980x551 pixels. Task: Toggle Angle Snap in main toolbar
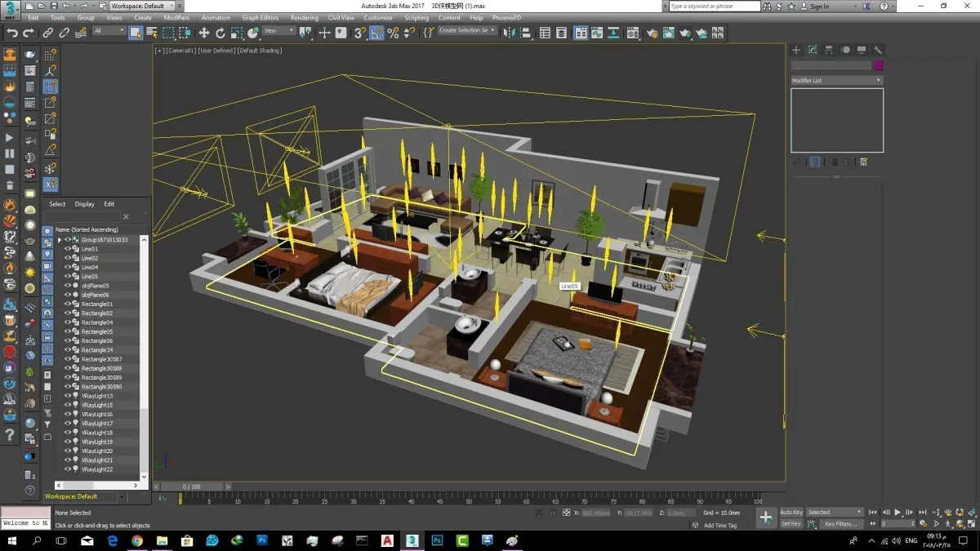coord(376,33)
